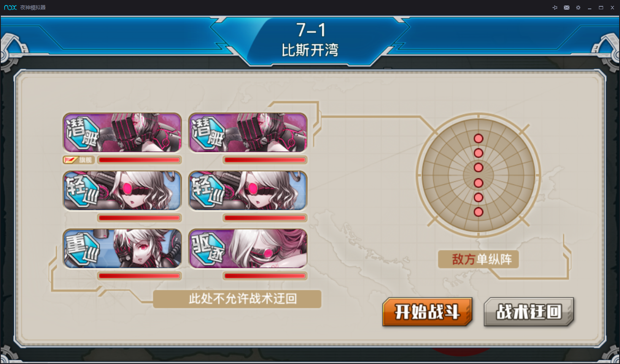Viewport: 620px width, 364px height.
Task: Click the Nox pin window icon
Action: pyautogui.click(x=555, y=8)
